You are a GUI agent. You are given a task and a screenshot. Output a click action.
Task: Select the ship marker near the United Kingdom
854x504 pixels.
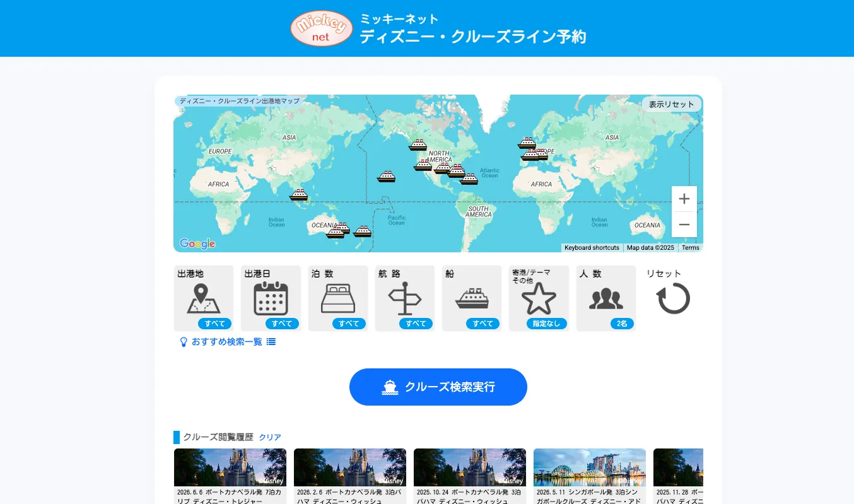click(527, 143)
